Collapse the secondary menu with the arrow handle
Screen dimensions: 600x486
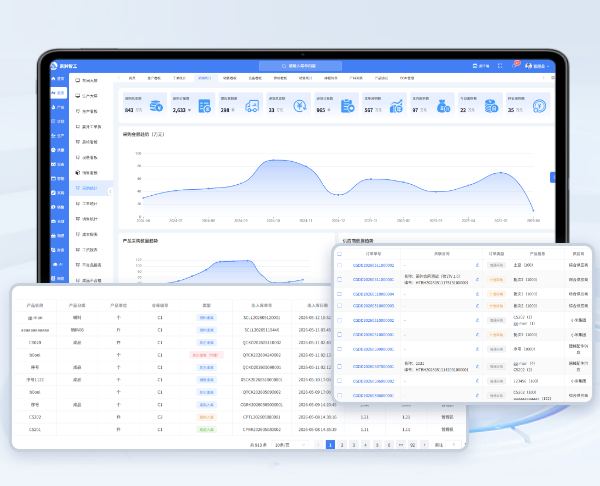pos(110,191)
